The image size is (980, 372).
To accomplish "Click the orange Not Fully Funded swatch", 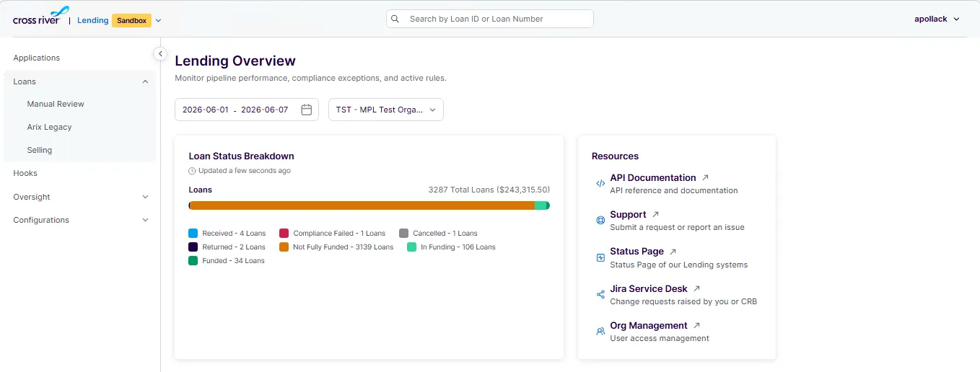I will tap(284, 247).
